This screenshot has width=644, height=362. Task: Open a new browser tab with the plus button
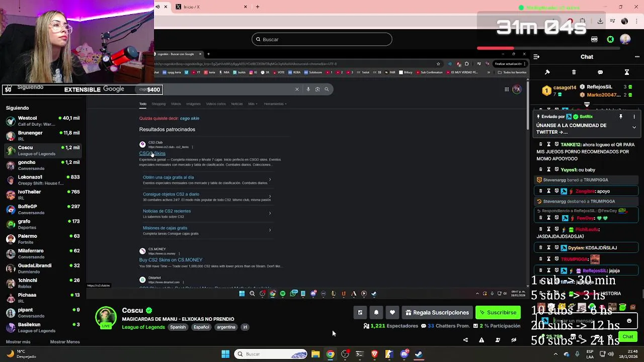point(258,7)
